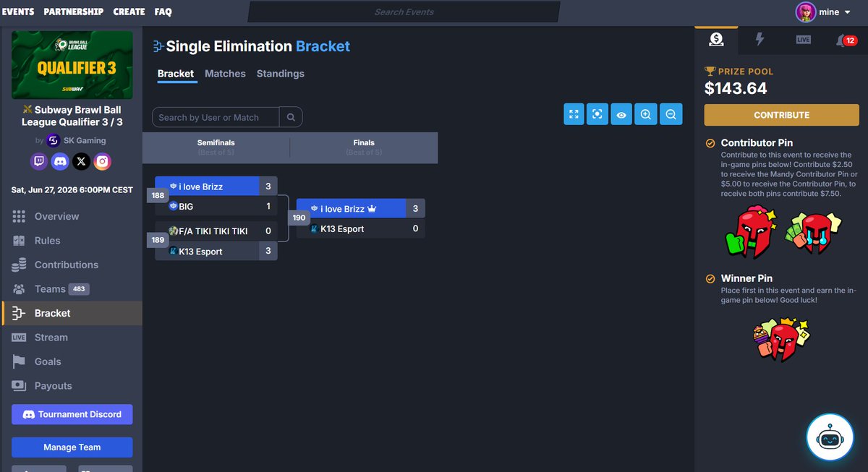
Task: Click the mine user avatar
Action: click(806, 12)
